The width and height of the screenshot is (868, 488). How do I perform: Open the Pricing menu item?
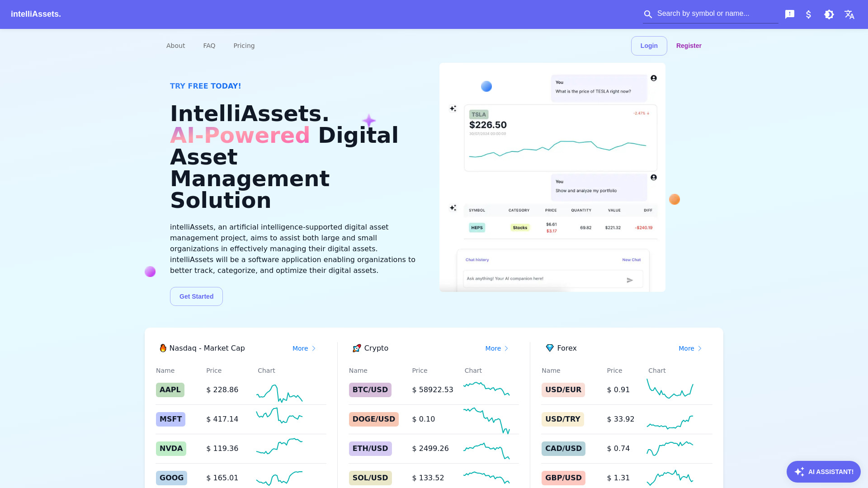point(244,45)
